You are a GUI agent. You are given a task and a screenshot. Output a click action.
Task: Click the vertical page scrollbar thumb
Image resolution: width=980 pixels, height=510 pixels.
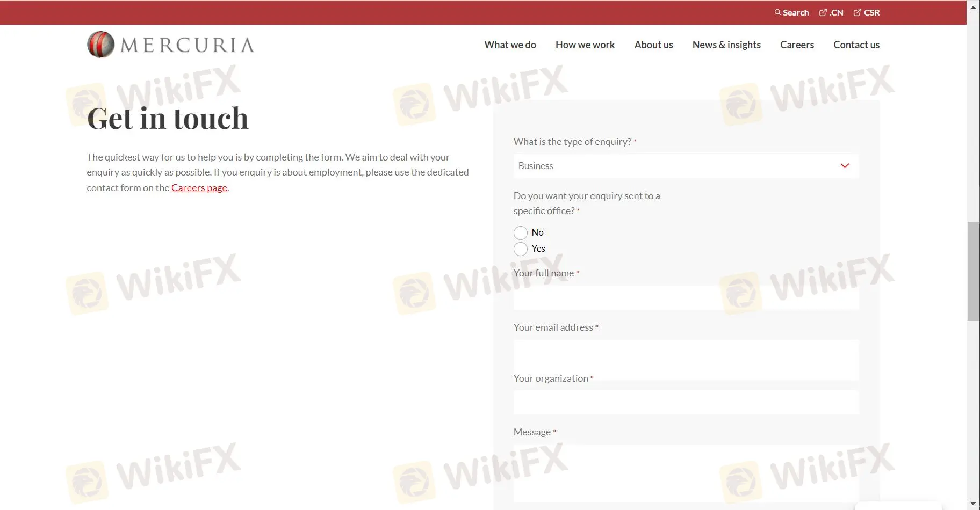click(x=972, y=271)
